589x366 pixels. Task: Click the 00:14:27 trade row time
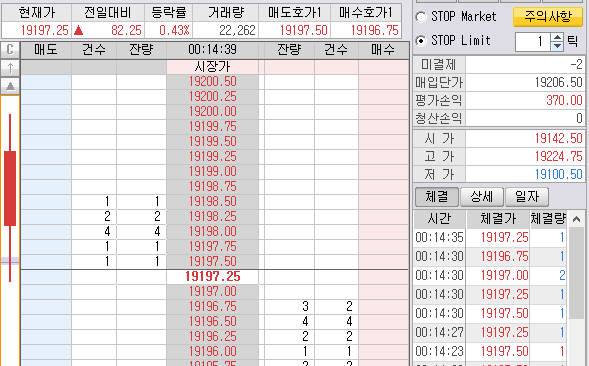click(439, 333)
